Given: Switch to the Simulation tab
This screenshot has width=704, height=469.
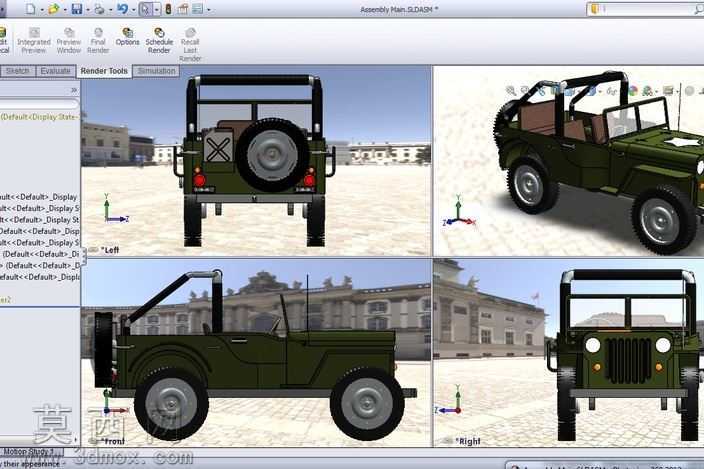Looking at the screenshot, I should [x=156, y=71].
